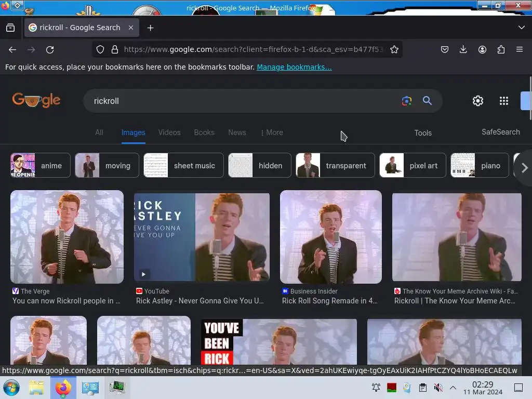Viewport: 532px width, 399px height.
Task: Open tracking protection shield icon
Action: pos(100,49)
